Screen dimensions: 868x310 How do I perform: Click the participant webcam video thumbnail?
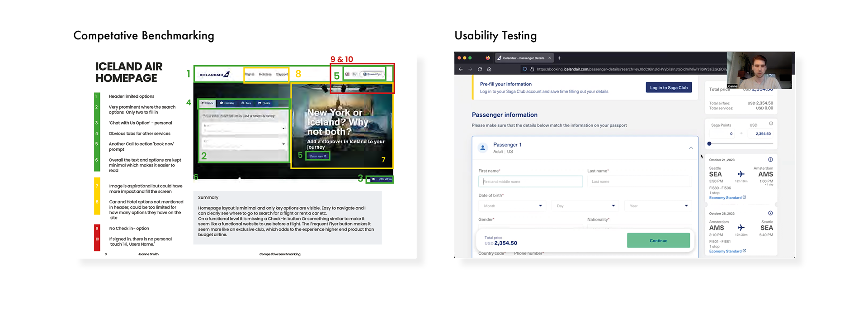[760, 70]
